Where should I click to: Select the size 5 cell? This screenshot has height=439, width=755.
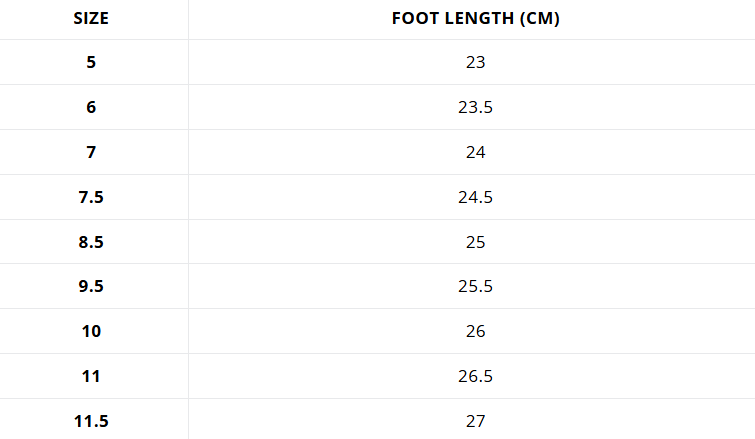coord(91,62)
